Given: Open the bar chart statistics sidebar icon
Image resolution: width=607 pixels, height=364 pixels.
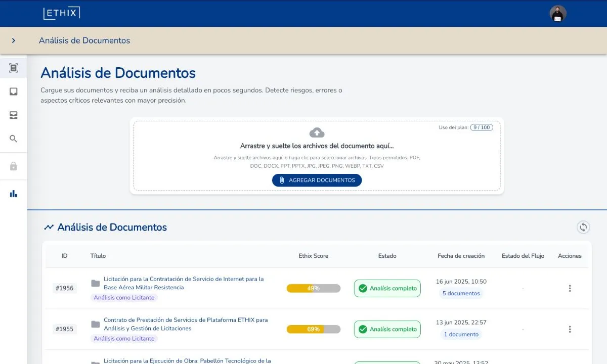Looking at the screenshot, I should 14,194.
